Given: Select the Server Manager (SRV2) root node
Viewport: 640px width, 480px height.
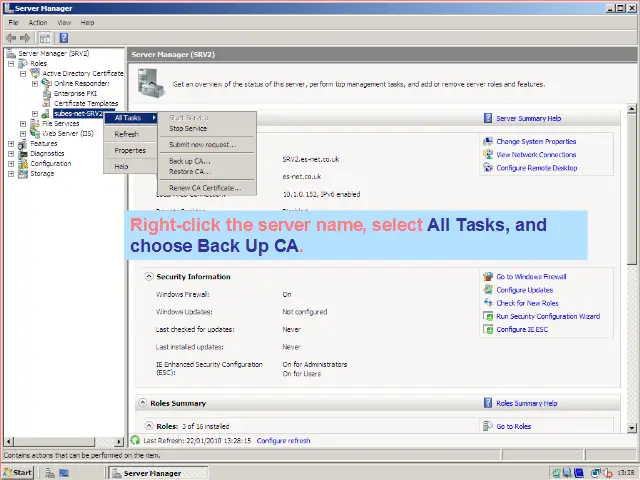Looking at the screenshot, I should [53, 53].
